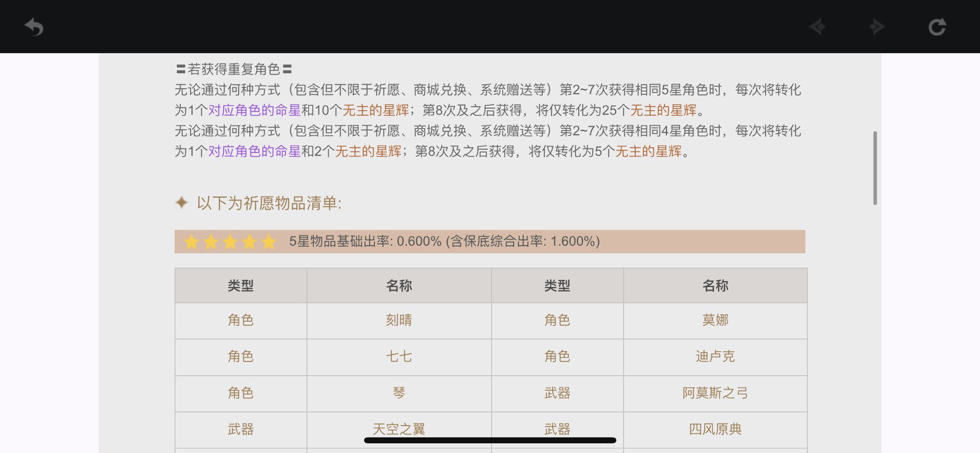Click the 四风原典 weapon entry

(715, 429)
